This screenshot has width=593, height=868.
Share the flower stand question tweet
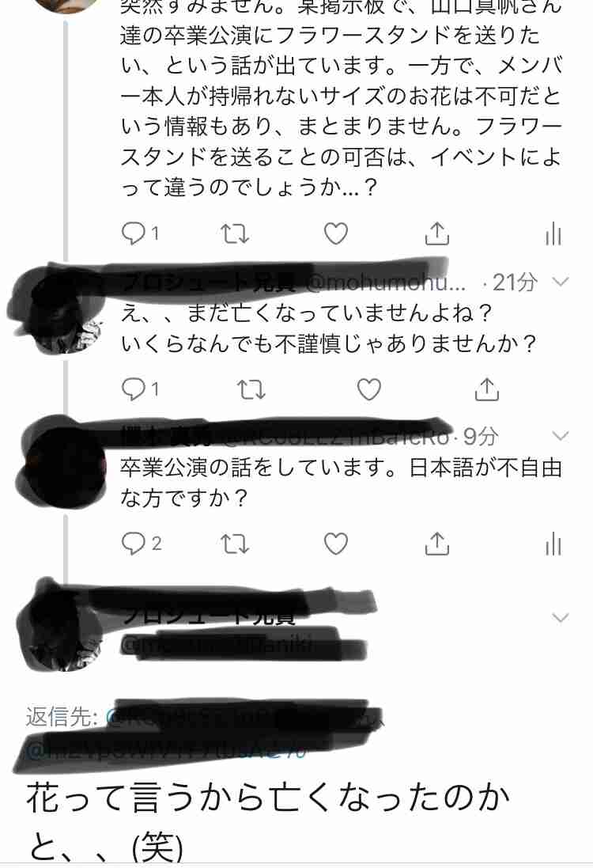coord(436,233)
